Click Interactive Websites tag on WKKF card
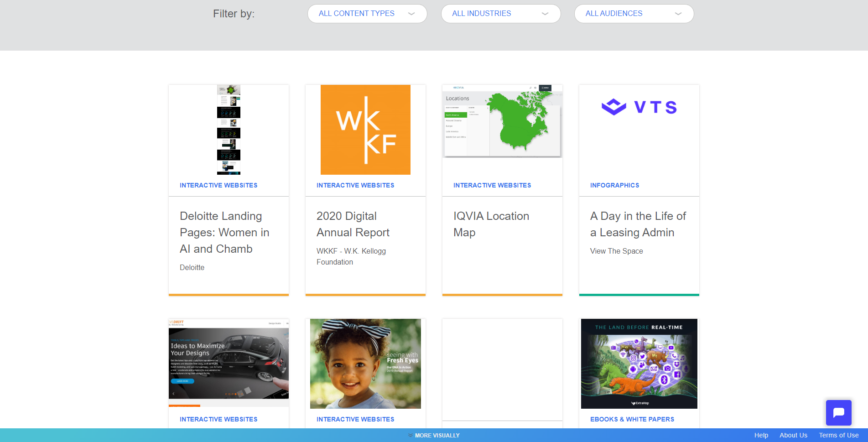The width and height of the screenshot is (868, 442). point(355,185)
